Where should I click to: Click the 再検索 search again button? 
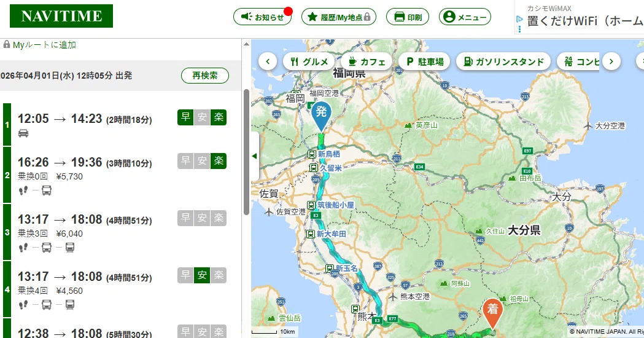click(x=205, y=76)
